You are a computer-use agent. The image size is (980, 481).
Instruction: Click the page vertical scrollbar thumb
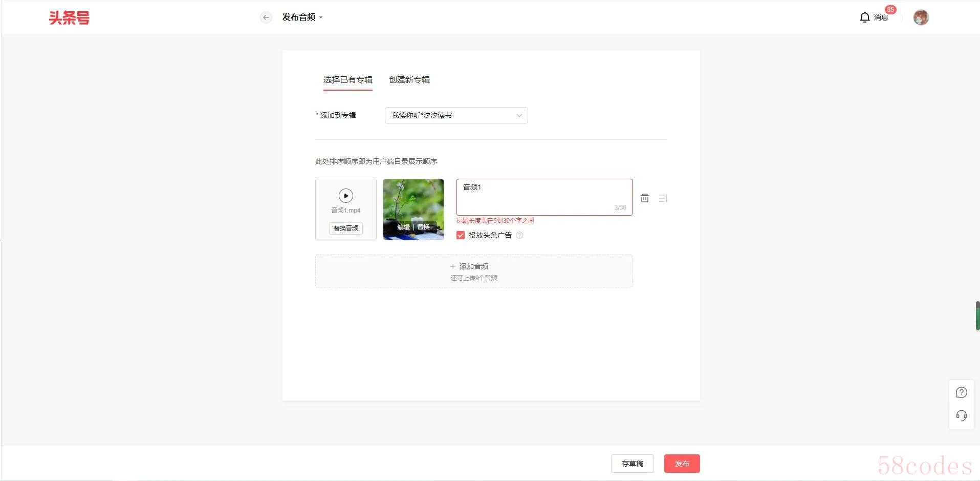[x=977, y=316]
